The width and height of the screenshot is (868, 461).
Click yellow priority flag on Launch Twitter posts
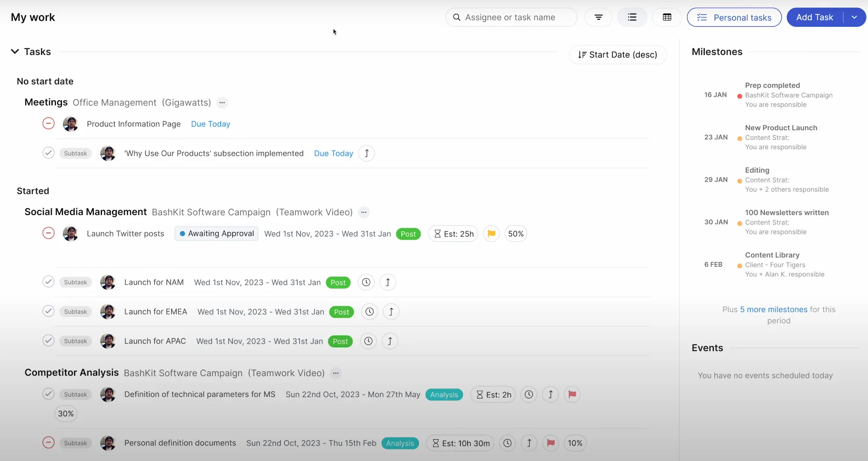pos(491,234)
